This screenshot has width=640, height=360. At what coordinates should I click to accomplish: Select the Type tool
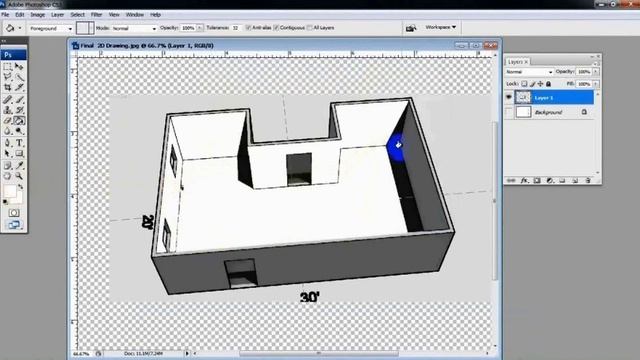point(19,143)
